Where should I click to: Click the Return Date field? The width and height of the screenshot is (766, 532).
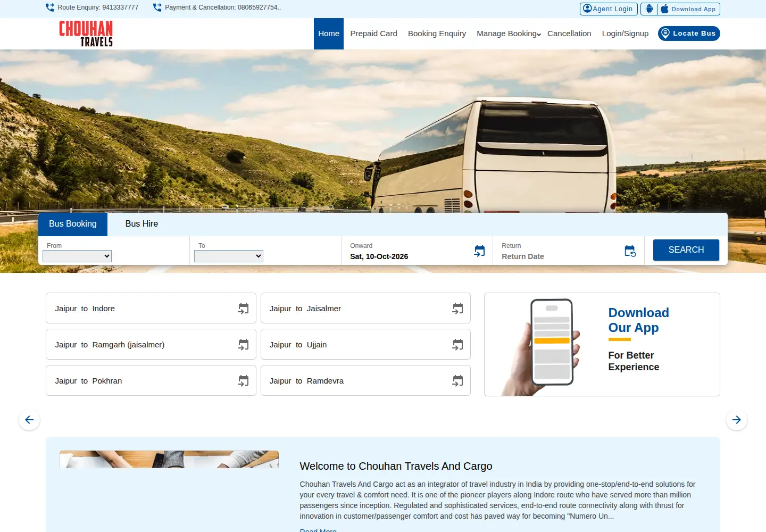(x=569, y=251)
